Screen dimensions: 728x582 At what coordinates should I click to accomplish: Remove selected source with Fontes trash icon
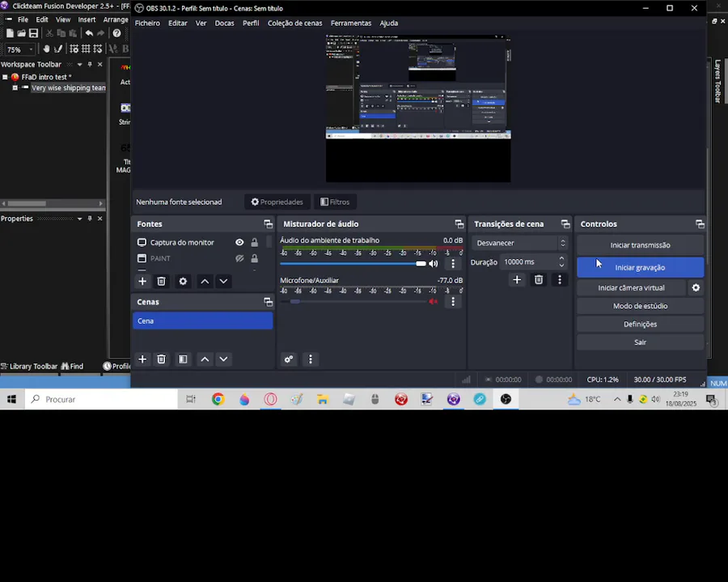(161, 281)
